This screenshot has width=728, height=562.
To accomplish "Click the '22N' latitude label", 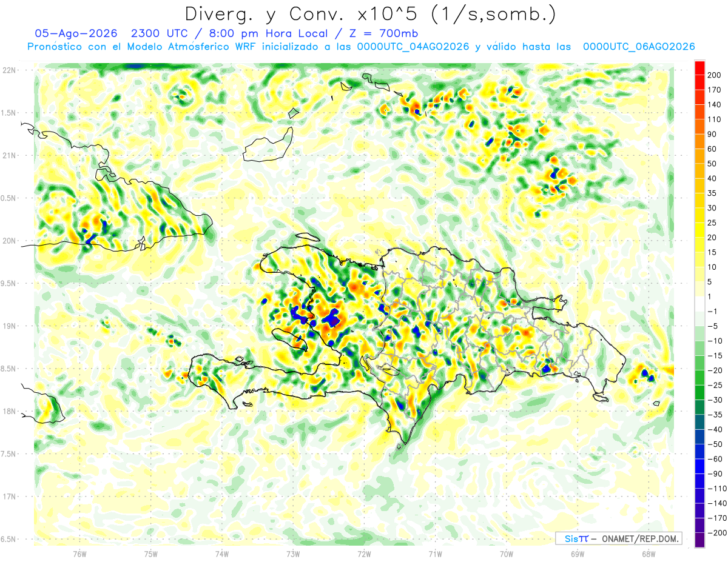I will [x=10, y=70].
